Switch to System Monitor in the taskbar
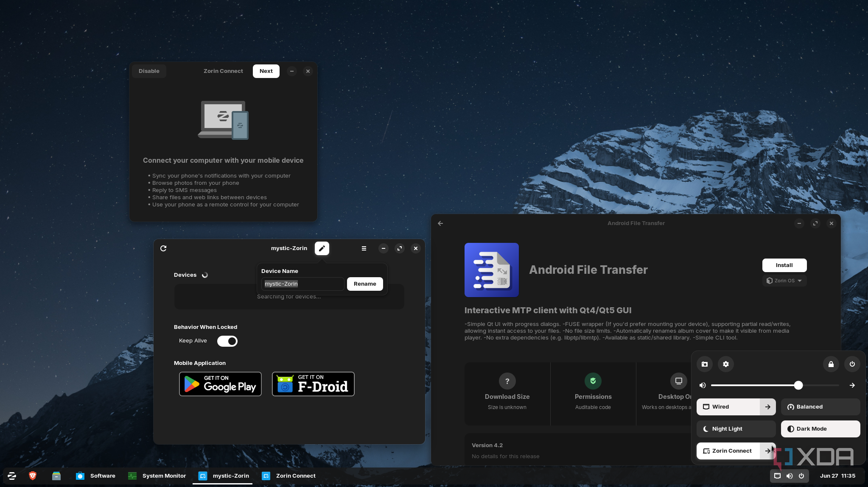This screenshot has width=868, height=487. click(x=157, y=476)
